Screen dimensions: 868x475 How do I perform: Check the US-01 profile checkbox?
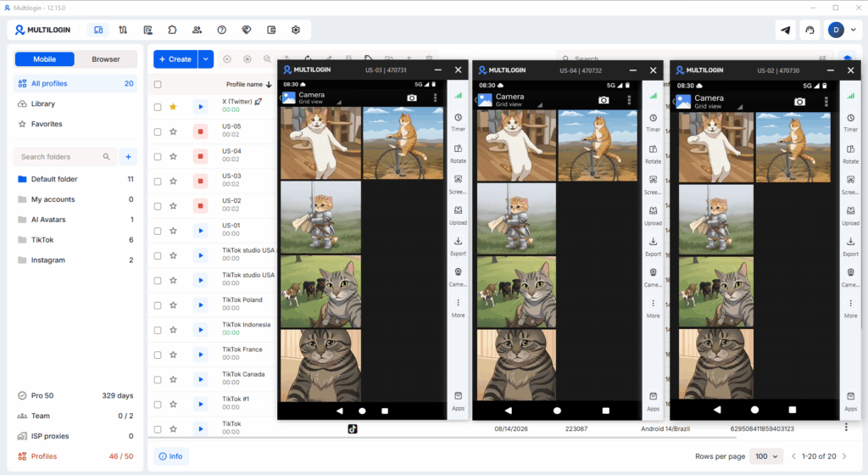pyautogui.click(x=158, y=231)
